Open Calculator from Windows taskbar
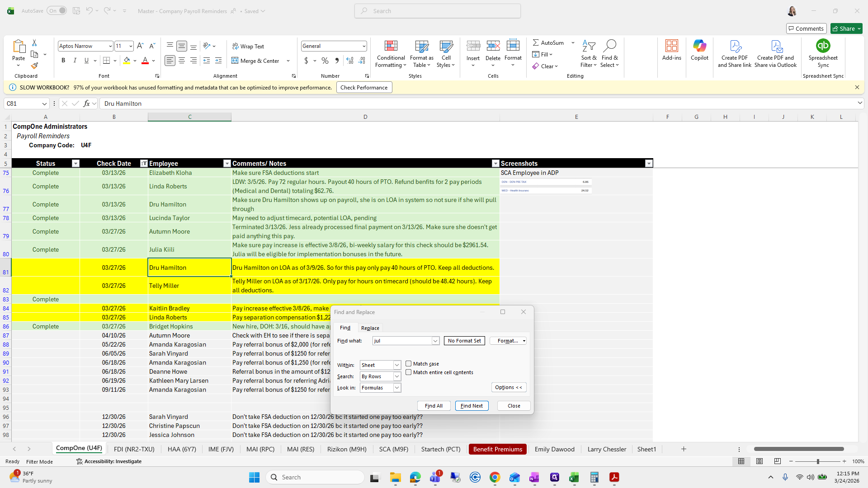868x488 pixels. [594, 477]
